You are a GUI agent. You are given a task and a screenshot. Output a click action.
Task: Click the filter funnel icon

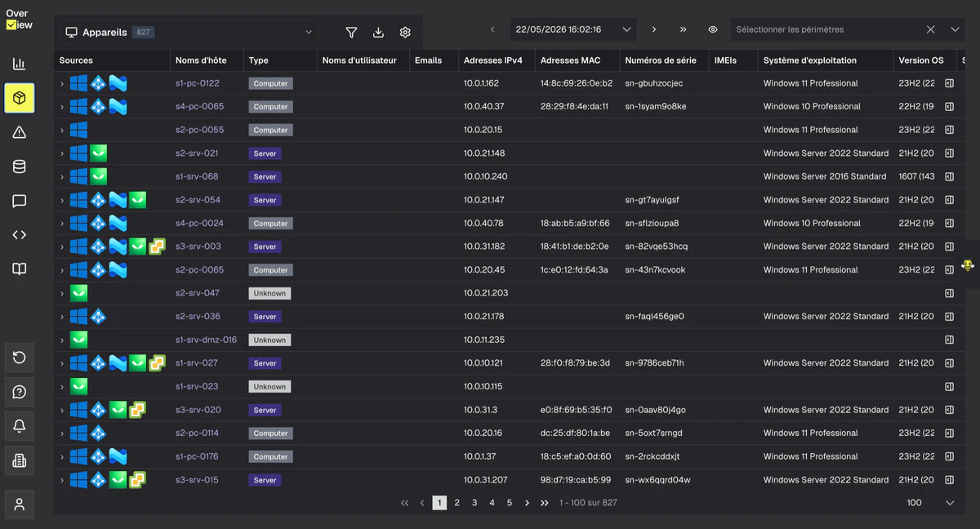tap(351, 33)
